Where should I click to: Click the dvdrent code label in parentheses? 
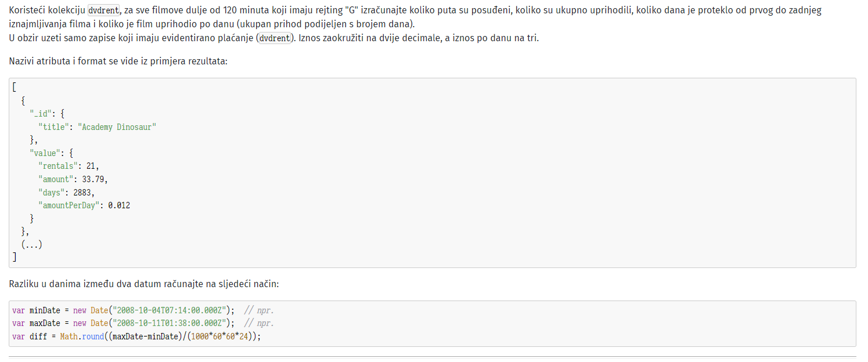point(275,39)
